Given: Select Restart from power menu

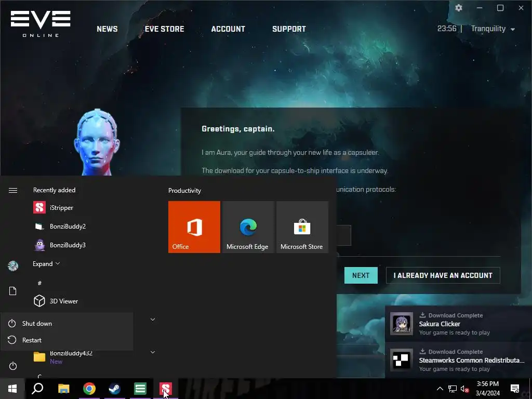Looking at the screenshot, I should coord(67,340).
